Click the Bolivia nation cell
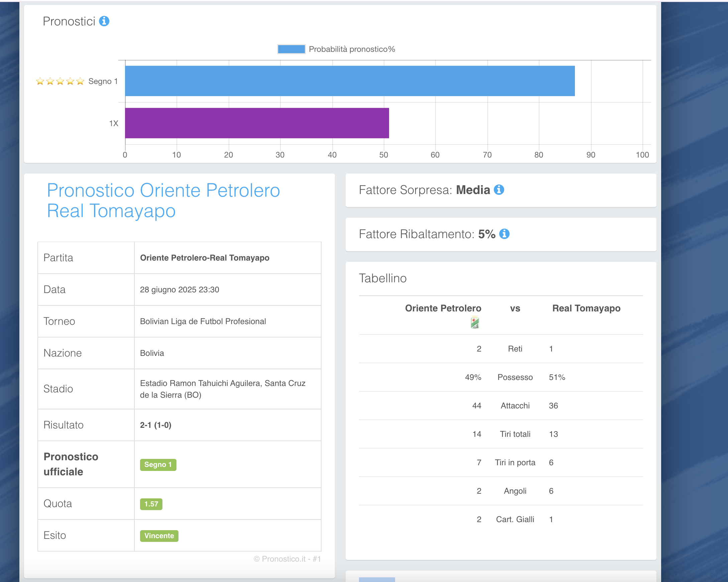This screenshot has width=728, height=582. (x=228, y=353)
